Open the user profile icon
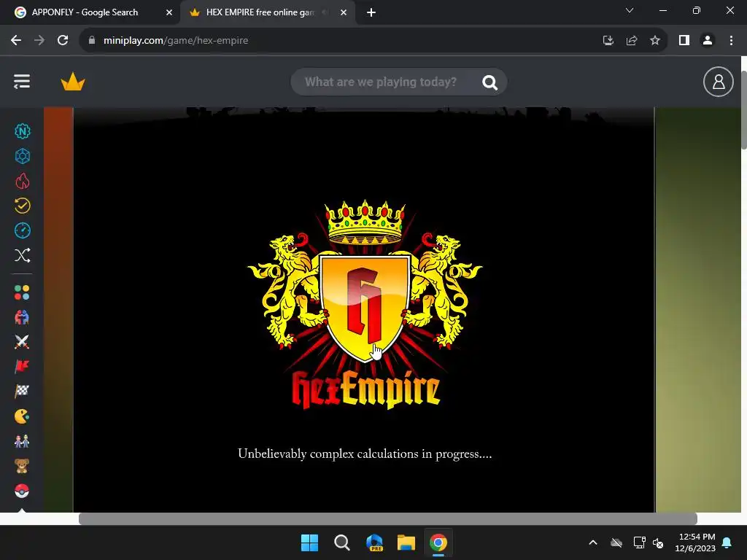 718,82
